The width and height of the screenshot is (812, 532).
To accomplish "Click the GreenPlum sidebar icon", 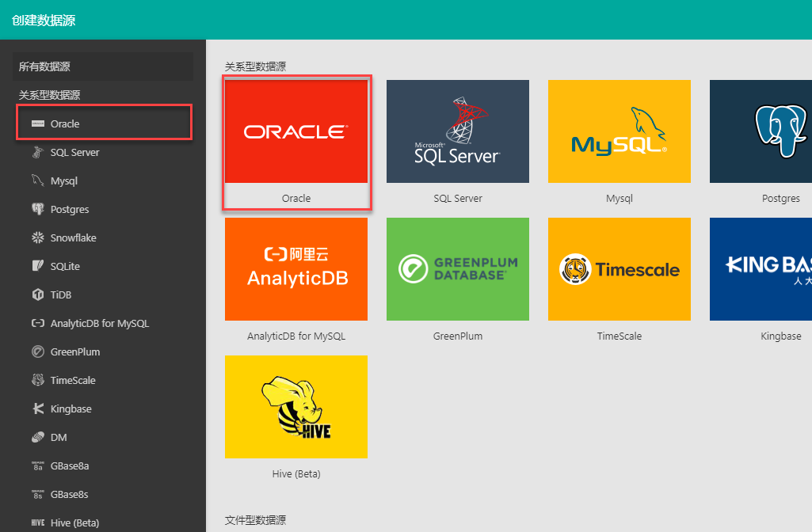I will 38,351.
